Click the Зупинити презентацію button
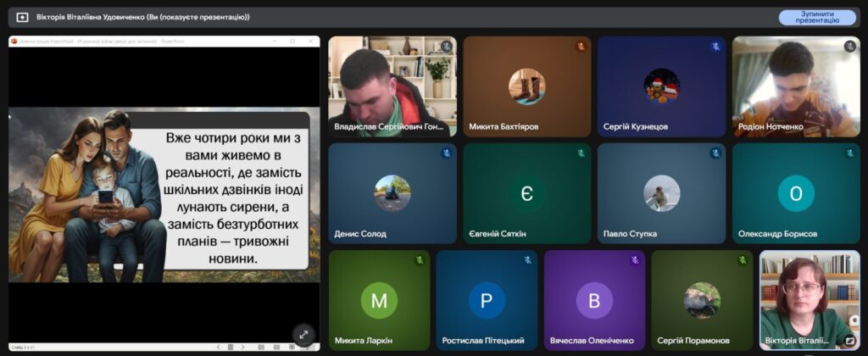The image size is (868, 356). [x=816, y=17]
